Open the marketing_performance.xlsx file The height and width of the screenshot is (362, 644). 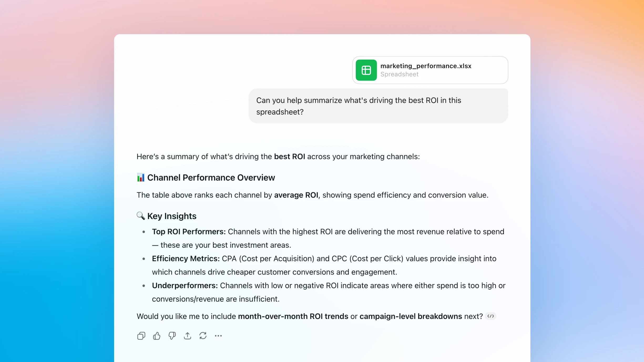click(x=426, y=66)
